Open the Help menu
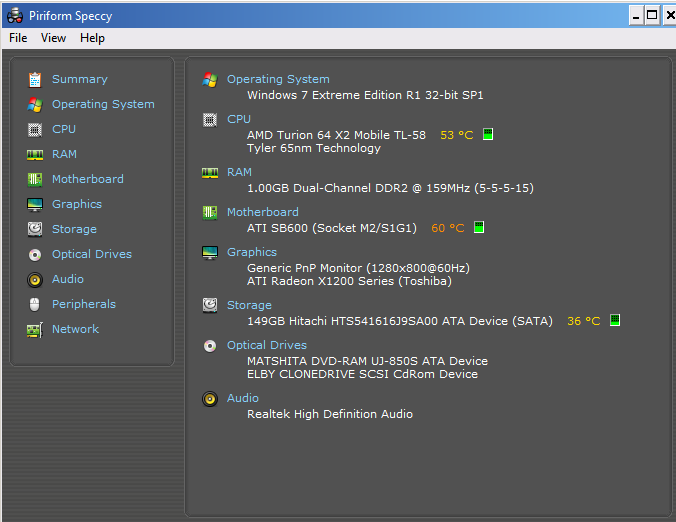 click(x=92, y=38)
